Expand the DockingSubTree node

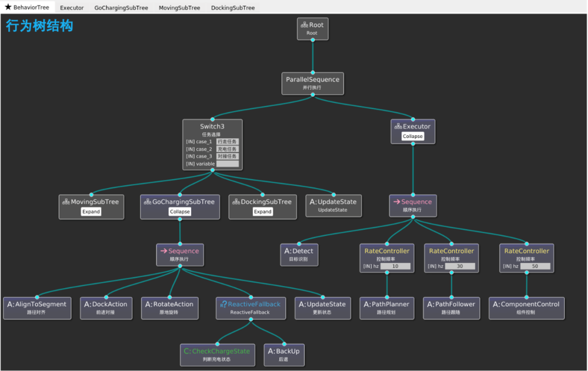coord(262,211)
